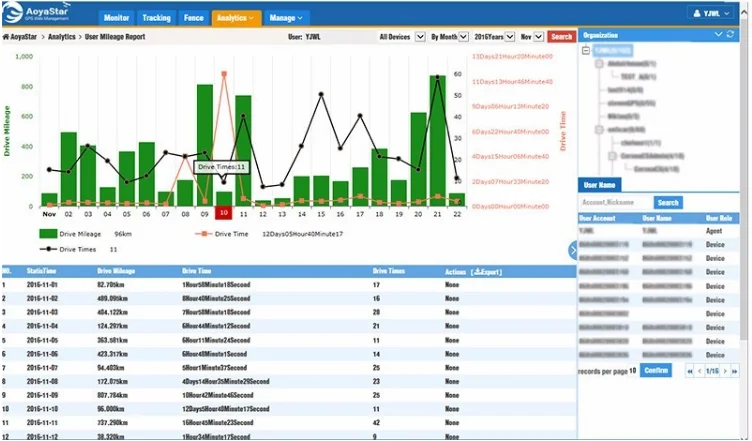
Task: Click the highlighted day 10 chart marker
Action: pyautogui.click(x=223, y=212)
